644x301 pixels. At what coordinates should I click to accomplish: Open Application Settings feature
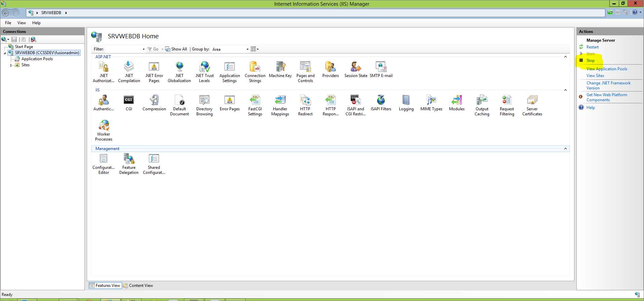click(230, 72)
